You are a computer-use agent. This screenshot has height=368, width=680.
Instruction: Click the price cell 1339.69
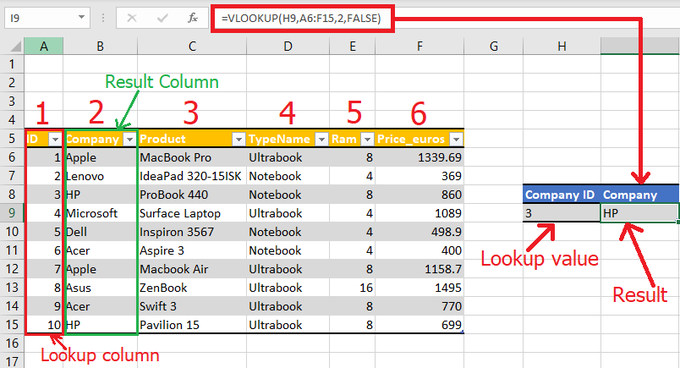click(x=420, y=157)
